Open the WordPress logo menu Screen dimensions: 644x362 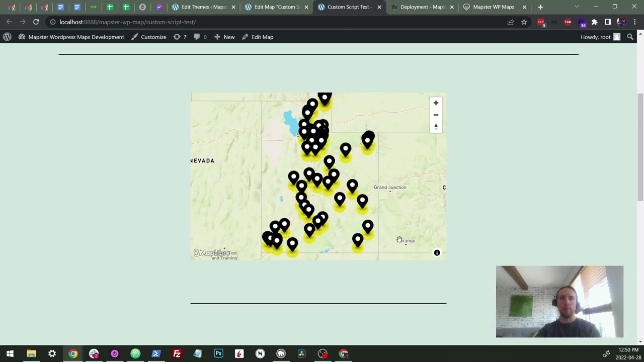(7, 37)
